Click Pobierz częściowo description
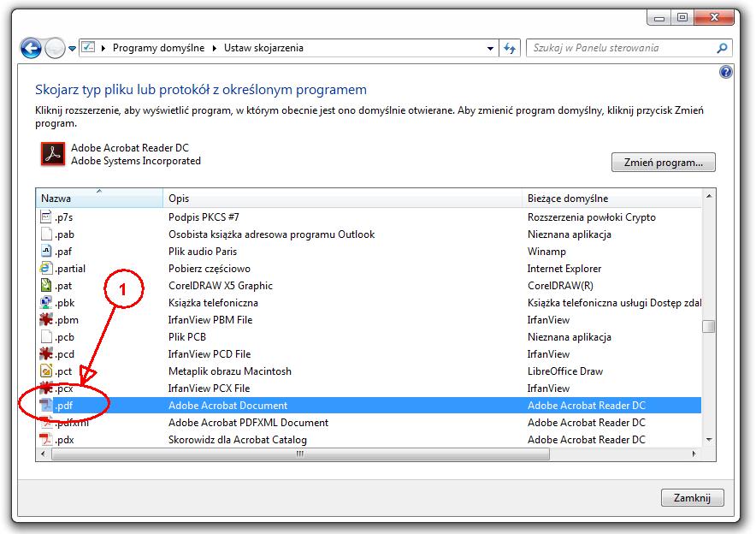 click(x=210, y=269)
